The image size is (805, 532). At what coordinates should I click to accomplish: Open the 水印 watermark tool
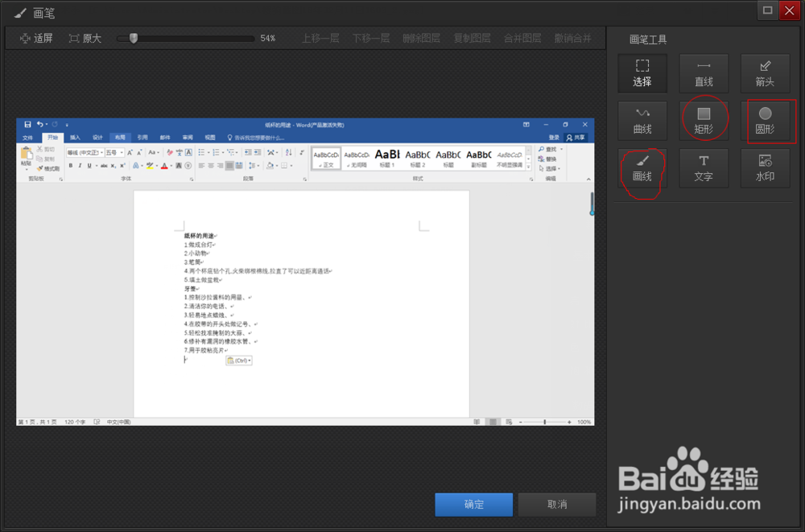[x=765, y=168]
